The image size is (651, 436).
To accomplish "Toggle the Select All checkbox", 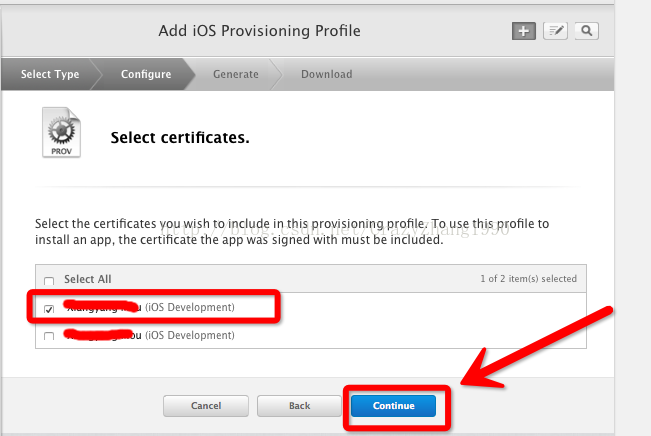I will point(49,280).
